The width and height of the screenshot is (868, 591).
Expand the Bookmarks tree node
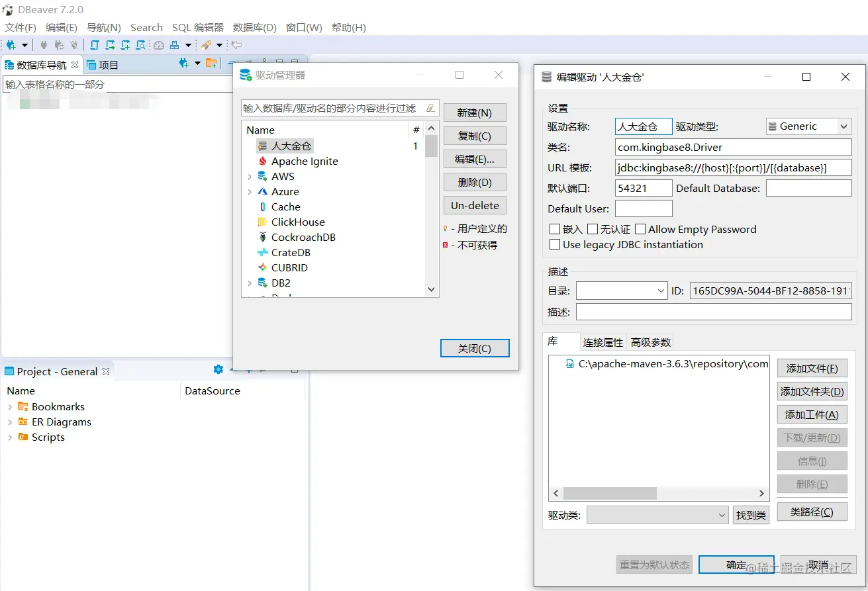10,407
